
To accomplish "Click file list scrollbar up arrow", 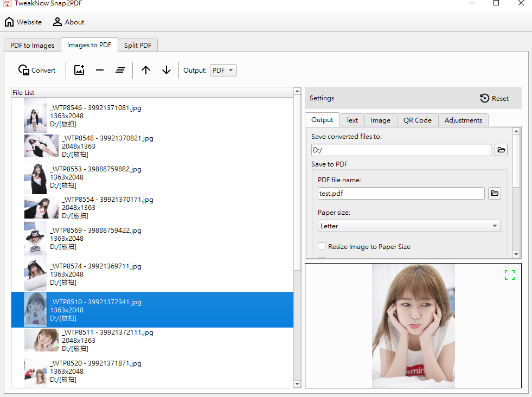I will point(297,91).
